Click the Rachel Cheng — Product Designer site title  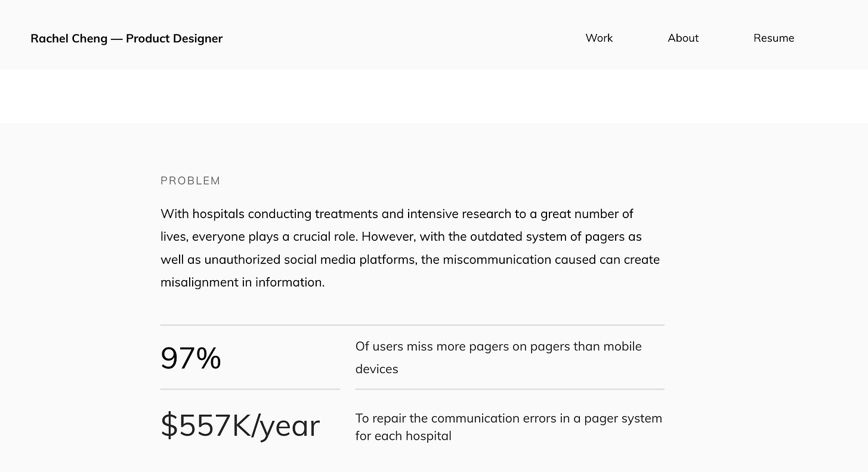tap(126, 39)
